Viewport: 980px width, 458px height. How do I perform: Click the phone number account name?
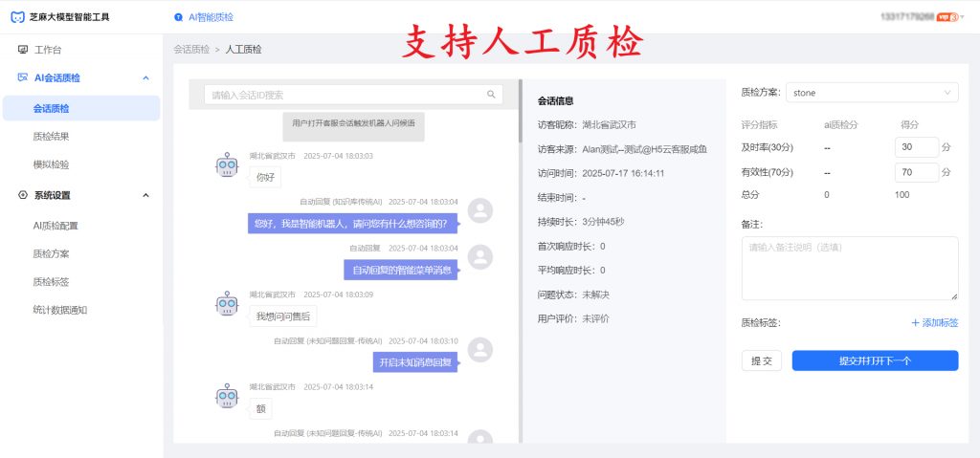click(907, 17)
